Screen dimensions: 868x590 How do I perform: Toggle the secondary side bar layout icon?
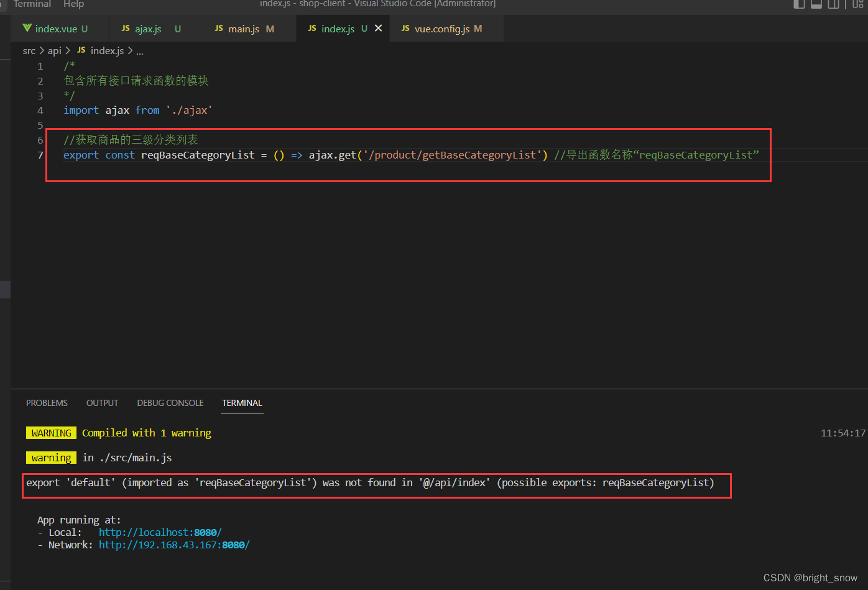click(833, 4)
